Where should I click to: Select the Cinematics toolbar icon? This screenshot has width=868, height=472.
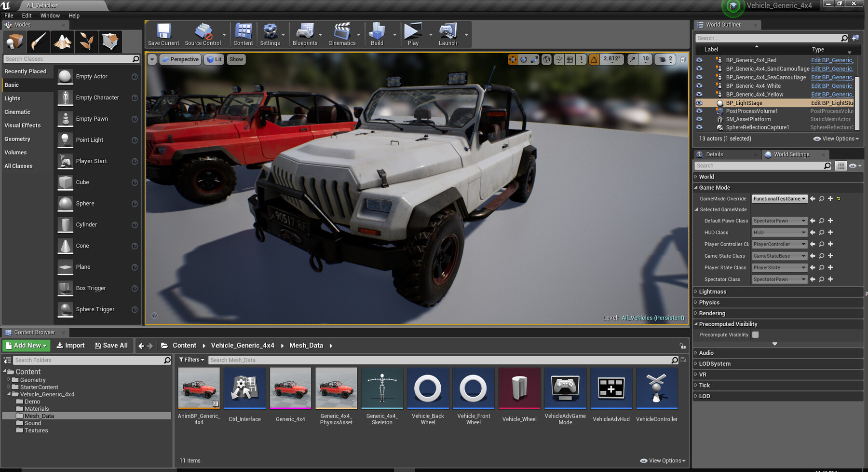coord(342,34)
